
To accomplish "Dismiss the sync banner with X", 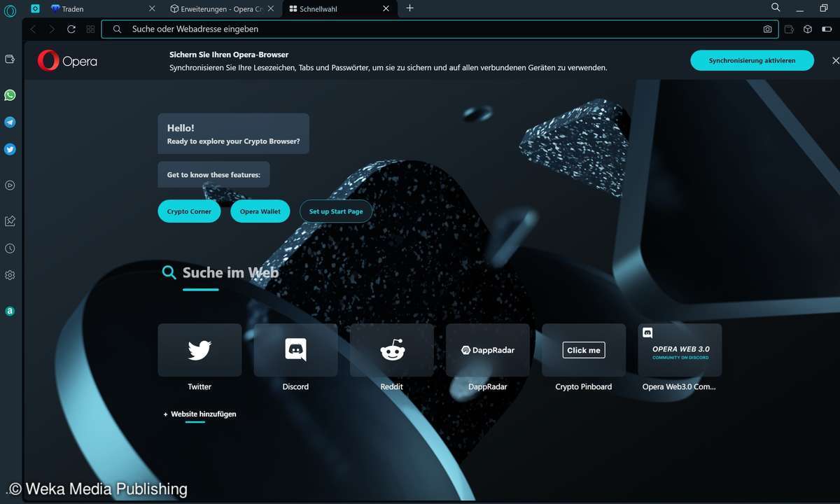I will pos(834,61).
